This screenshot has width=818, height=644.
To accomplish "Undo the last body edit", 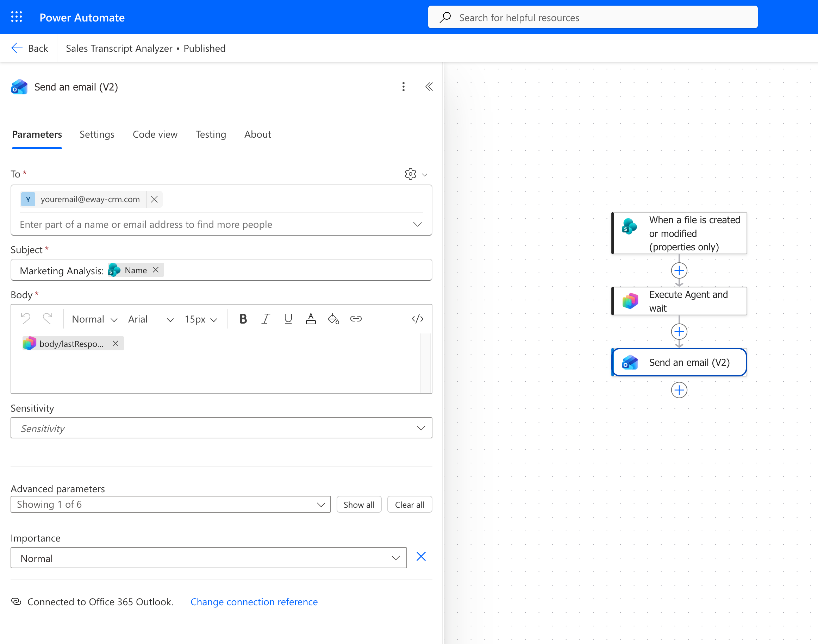I will pyautogui.click(x=26, y=319).
